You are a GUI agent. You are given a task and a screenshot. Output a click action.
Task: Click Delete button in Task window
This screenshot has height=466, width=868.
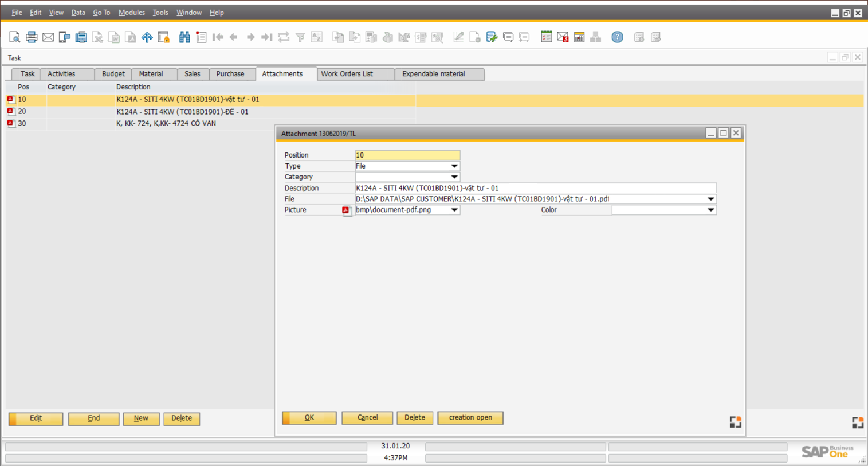[182, 418]
